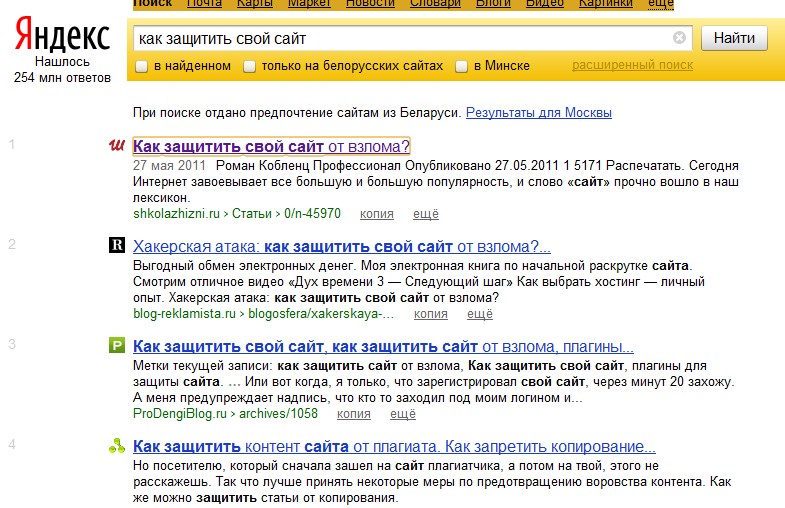Click the ProDengiBlog green favicon
Screen dimensions: 785x508
116,346
